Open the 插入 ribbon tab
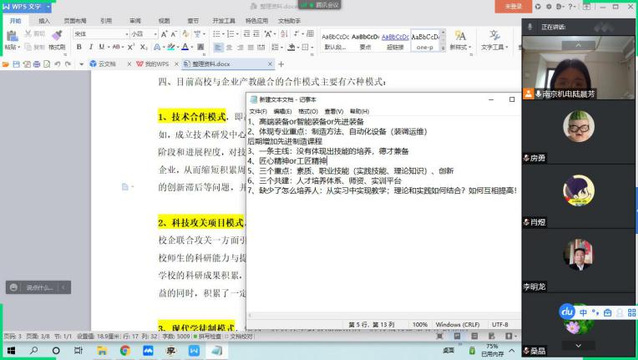The image size is (638, 360). [44, 21]
